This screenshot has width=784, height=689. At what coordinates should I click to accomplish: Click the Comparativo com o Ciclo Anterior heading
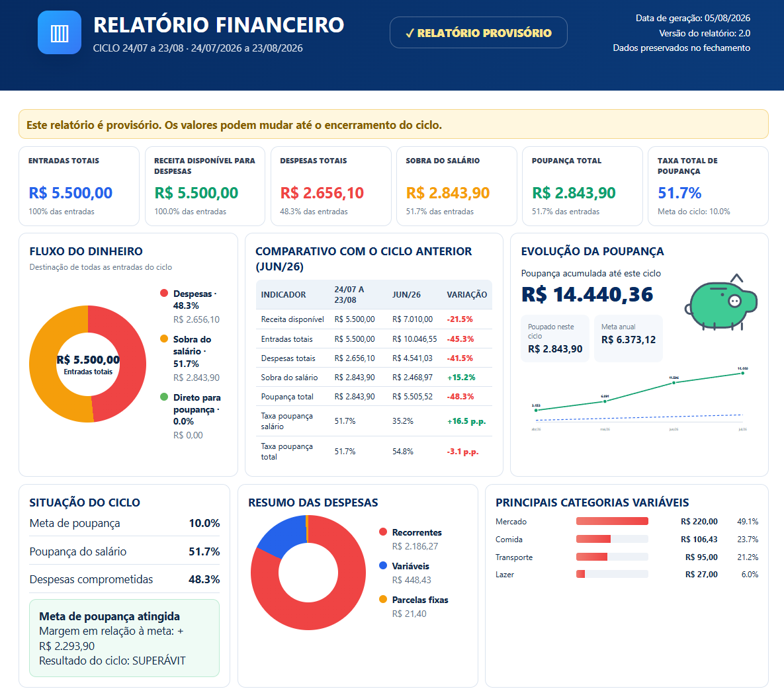point(363,259)
